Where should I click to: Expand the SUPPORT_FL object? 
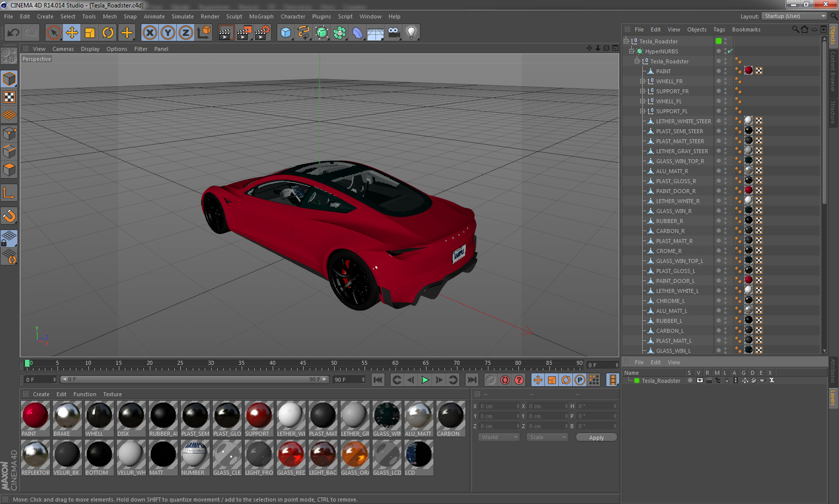point(643,111)
